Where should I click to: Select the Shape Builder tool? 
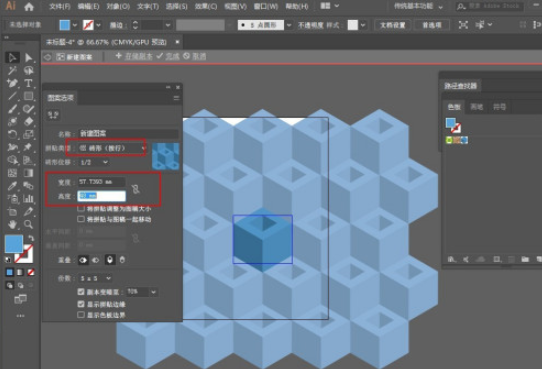tap(12, 160)
